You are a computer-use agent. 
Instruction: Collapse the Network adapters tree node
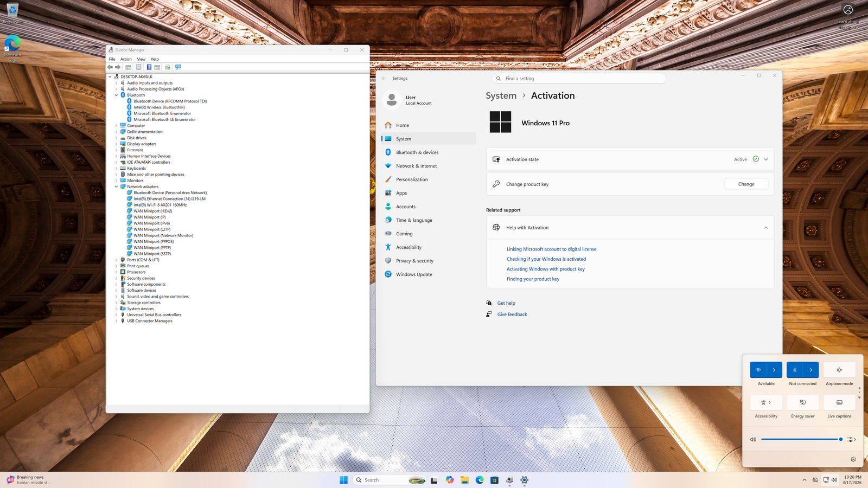tap(116, 187)
